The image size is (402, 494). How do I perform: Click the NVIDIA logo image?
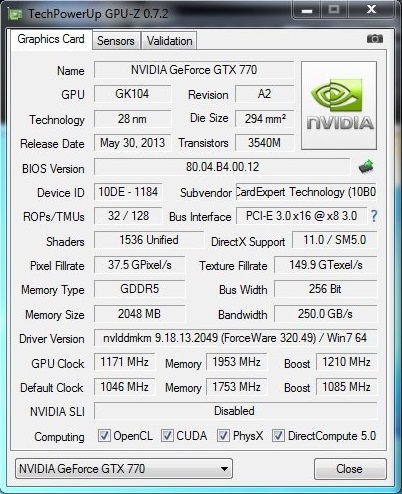pyautogui.click(x=339, y=105)
